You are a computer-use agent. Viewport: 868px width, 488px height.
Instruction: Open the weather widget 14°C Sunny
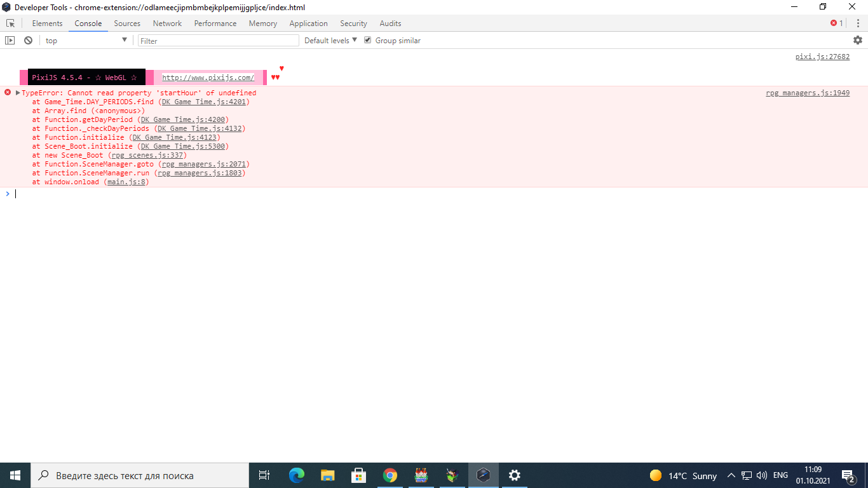coord(684,475)
